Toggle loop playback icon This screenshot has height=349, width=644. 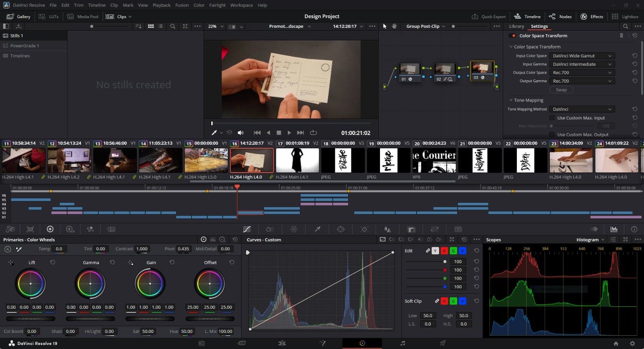(313, 133)
